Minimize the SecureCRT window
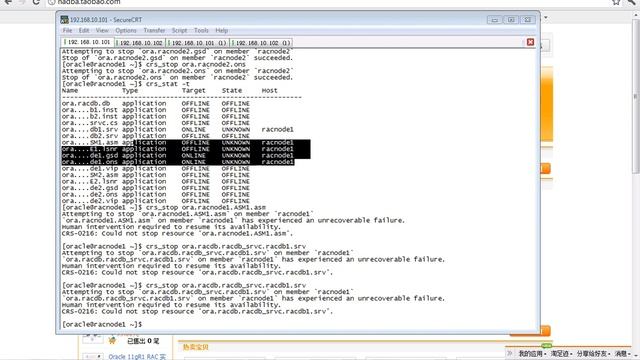 495,20
